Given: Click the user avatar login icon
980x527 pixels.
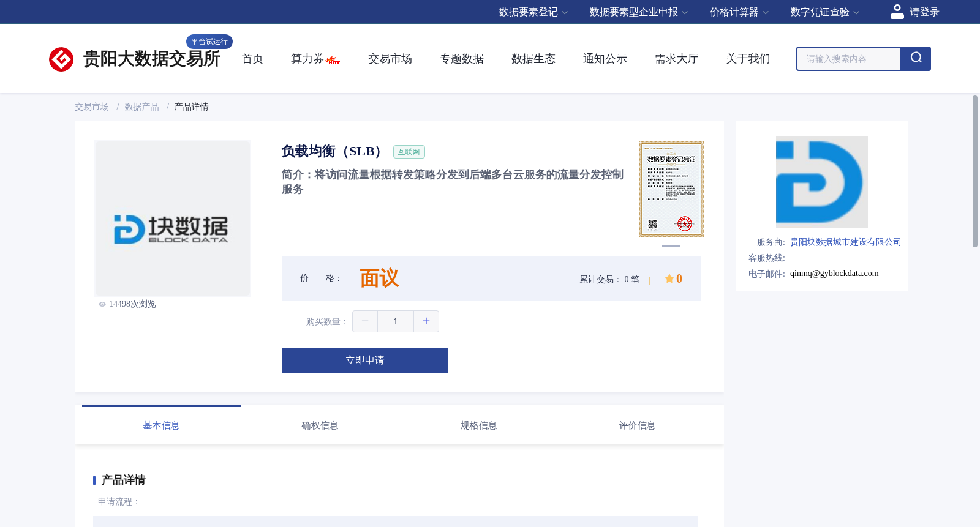Looking at the screenshot, I should tap(897, 12).
